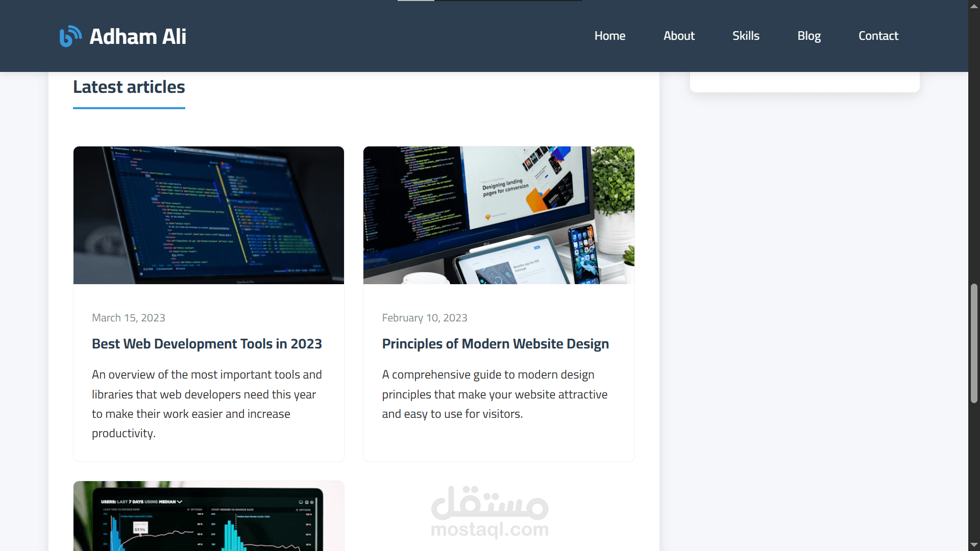Image resolution: width=980 pixels, height=551 pixels.
Task: Click the Latest articles heading
Action: 129,87
